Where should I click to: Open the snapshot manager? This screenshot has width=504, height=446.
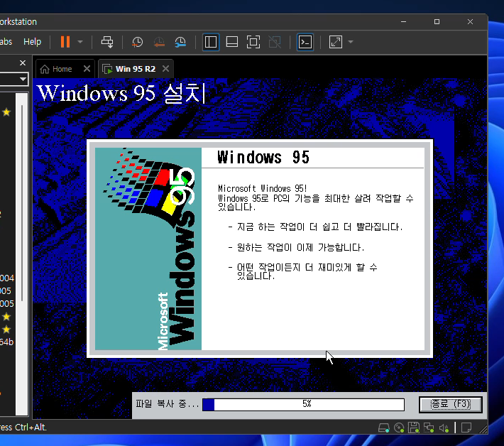pos(180,42)
